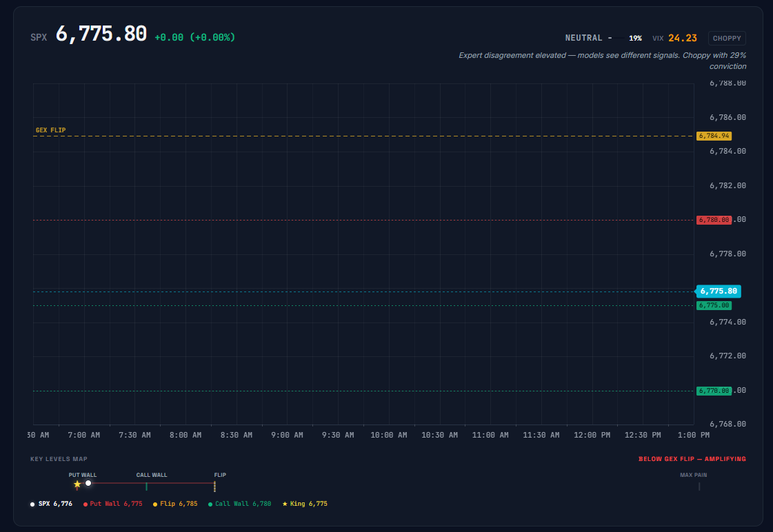Expand the KEY LEVELS MAP section
Screen dimensions: 773x532
58,459
